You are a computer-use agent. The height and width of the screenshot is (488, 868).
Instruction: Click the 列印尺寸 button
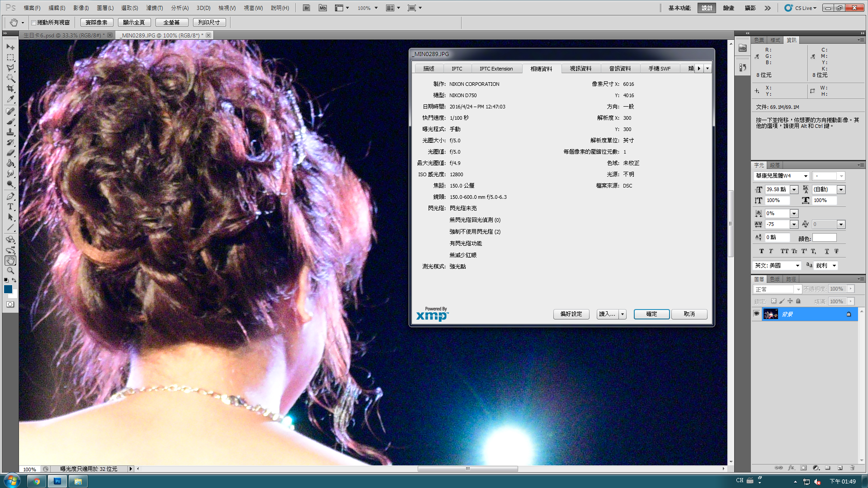click(x=209, y=23)
